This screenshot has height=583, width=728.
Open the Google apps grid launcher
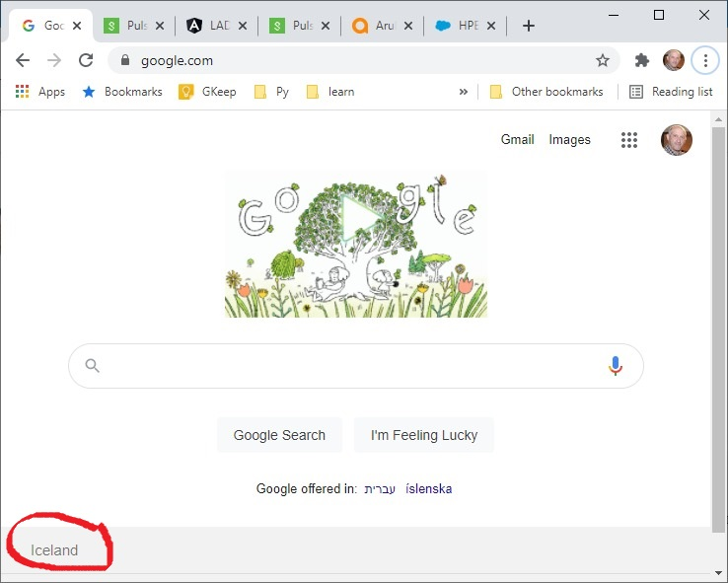[x=629, y=140]
